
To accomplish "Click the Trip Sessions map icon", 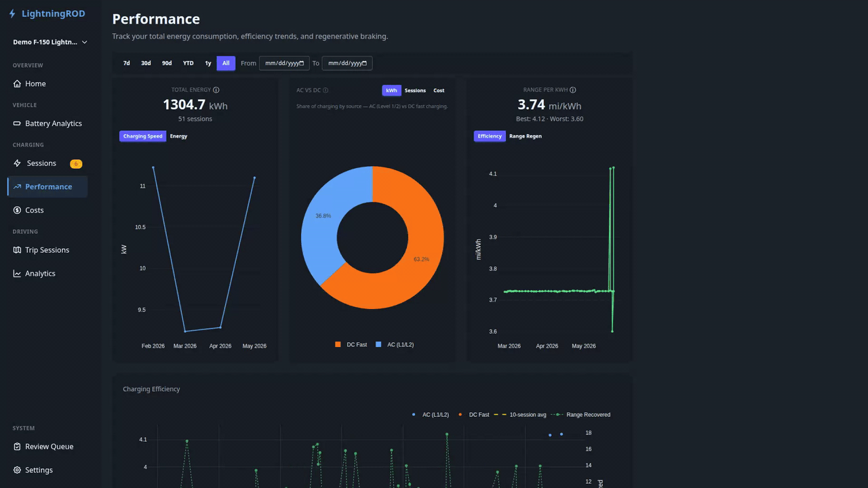I will coord(18,250).
